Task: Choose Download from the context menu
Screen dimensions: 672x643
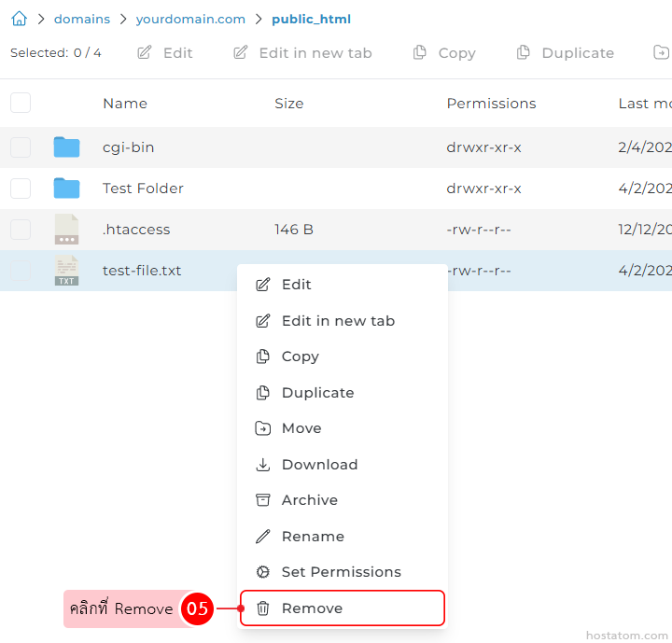Action: point(342,464)
